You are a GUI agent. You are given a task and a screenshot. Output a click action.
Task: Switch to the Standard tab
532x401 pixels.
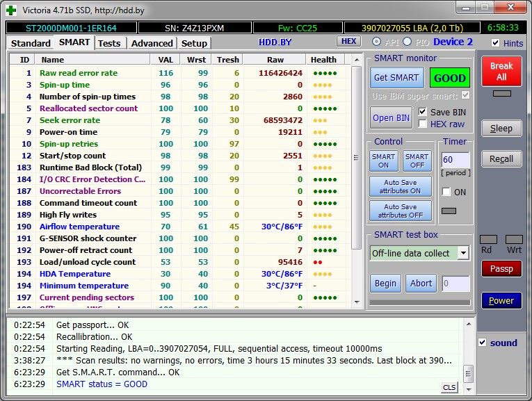pyautogui.click(x=31, y=43)
